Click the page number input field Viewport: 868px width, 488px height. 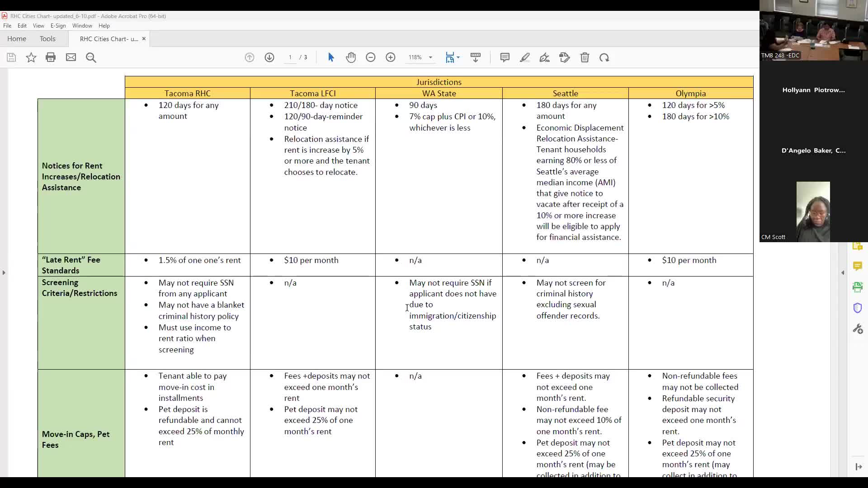tap(290, 57)
